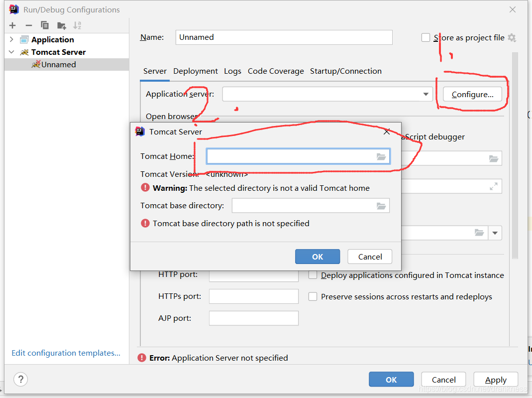Close the Run/Debug Configurations window

[512, 9]
